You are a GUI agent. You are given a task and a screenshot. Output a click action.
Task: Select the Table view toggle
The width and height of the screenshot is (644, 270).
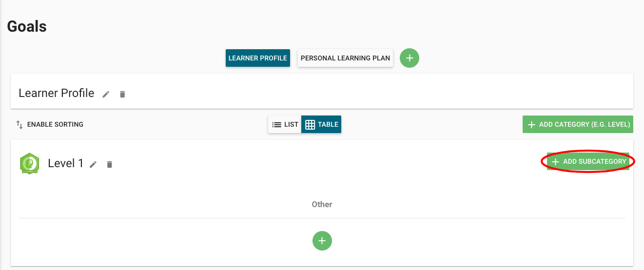[x=321, y=124]
